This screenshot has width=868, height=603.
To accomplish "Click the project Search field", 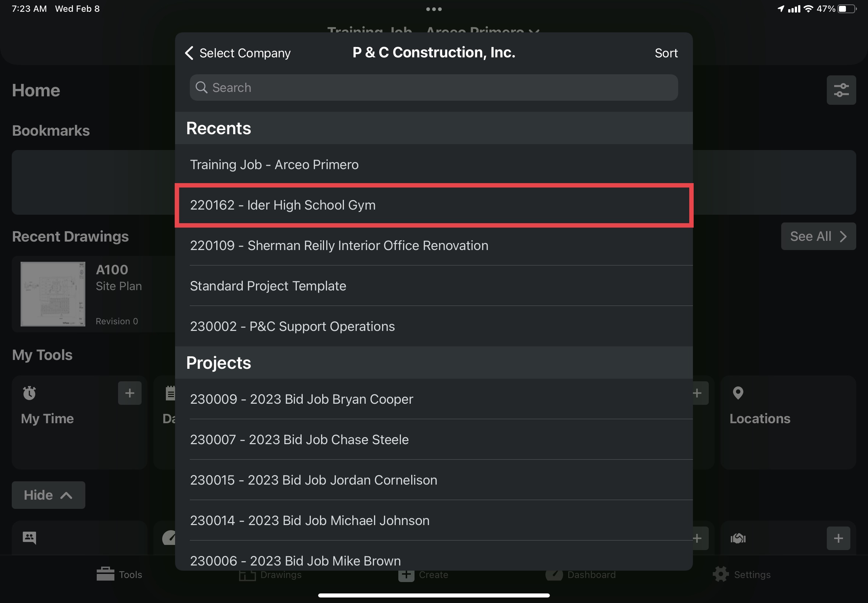I will 434,88.
